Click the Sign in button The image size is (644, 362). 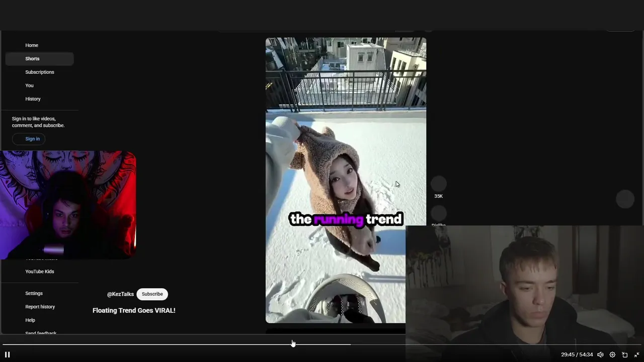[x=29, y=139]
